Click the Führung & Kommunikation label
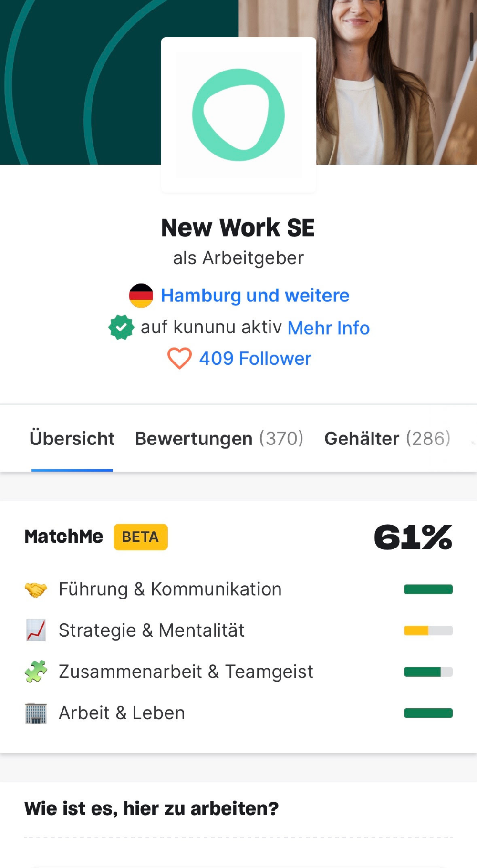The width and height of the screenshot is (477, 868). pos(170,589)
